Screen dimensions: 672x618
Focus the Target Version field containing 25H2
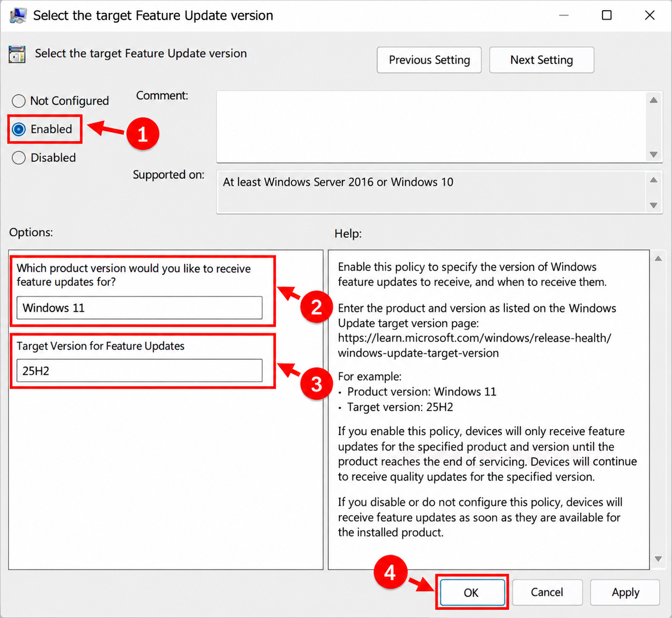click(x=139, y=370)
